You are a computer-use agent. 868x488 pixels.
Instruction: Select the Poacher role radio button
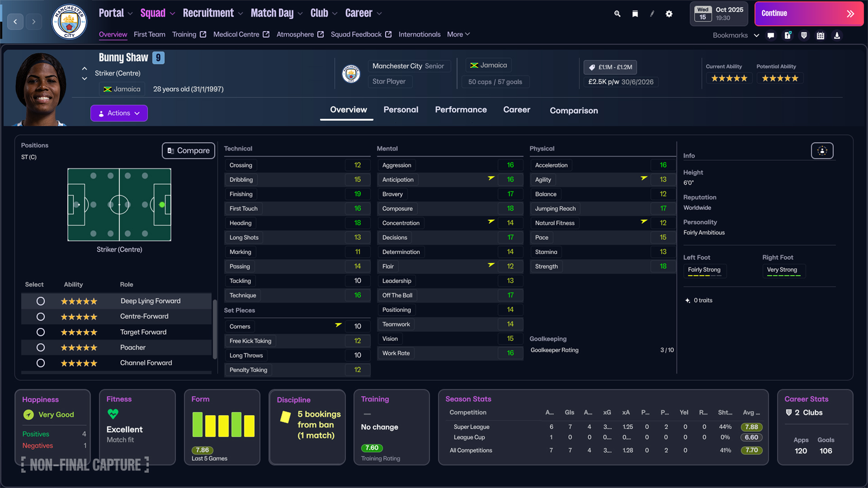(41, 347)
